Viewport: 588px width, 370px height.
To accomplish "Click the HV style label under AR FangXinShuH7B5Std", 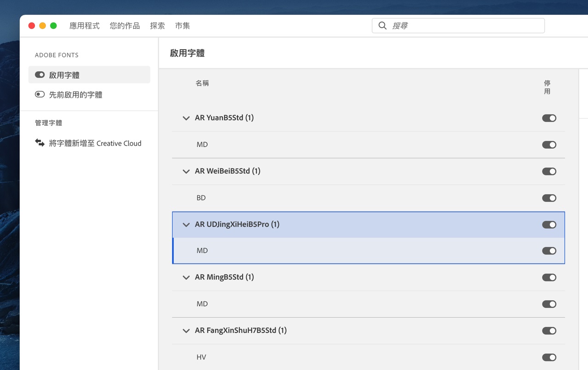I will point(201,357).
